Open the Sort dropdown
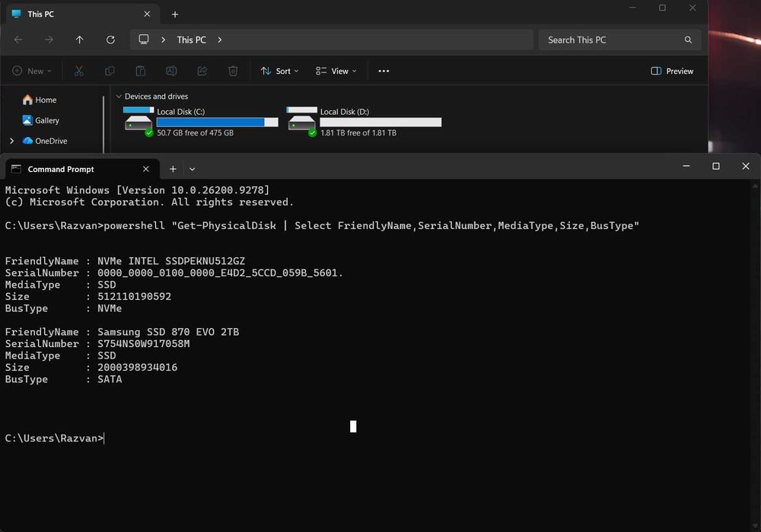Screen dimensions: 761x532 [279, 71]
